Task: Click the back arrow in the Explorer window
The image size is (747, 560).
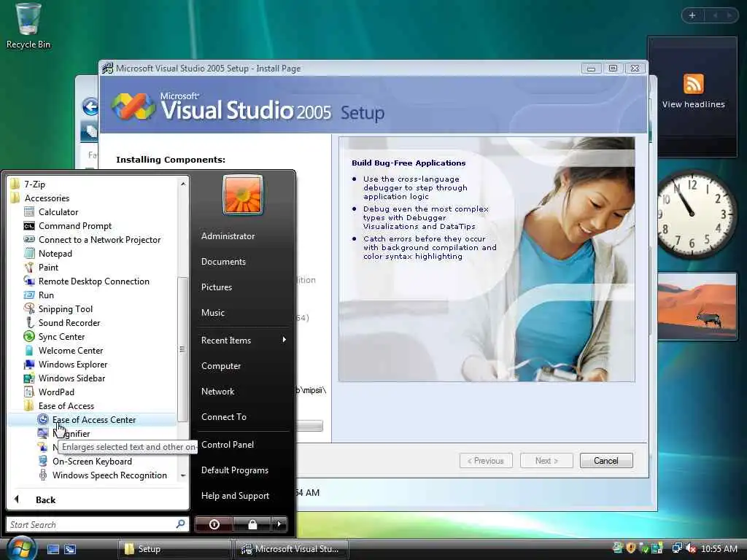Action: tap(90, 106)
